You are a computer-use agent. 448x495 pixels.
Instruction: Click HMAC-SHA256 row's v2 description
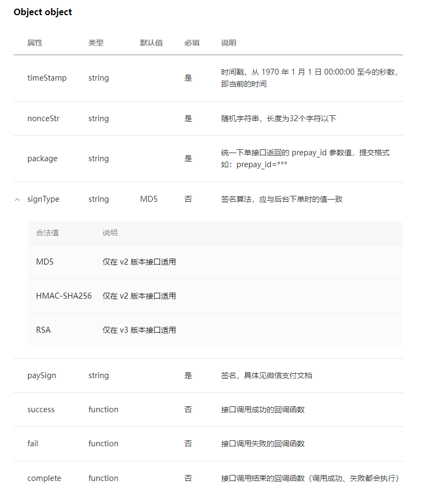[x=139, y=296]
